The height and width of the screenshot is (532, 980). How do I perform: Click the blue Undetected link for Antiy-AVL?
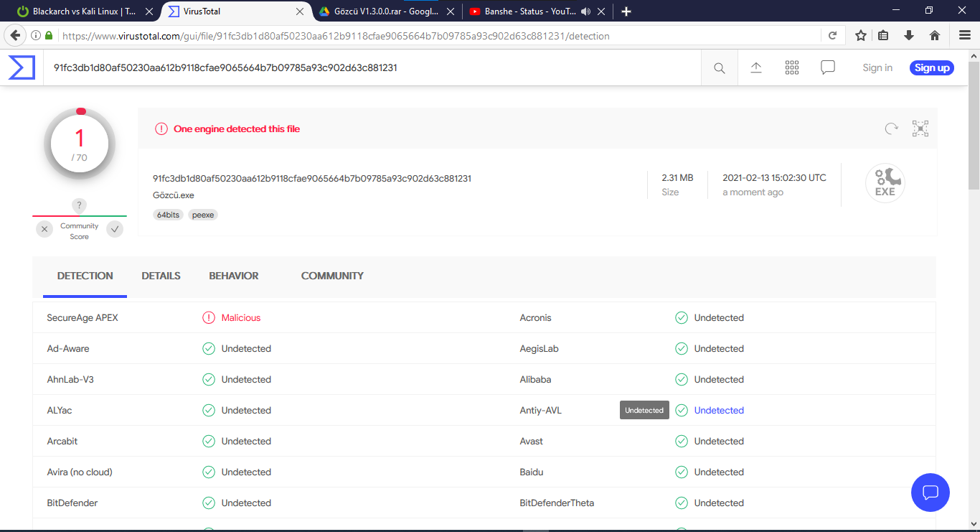point(719,410)
